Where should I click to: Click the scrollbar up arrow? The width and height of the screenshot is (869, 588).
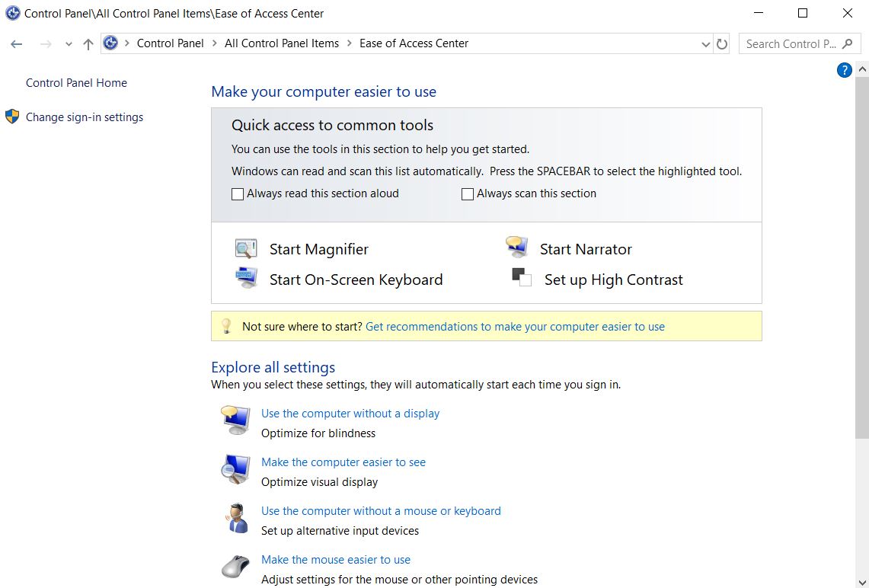(x=862, y=70)
